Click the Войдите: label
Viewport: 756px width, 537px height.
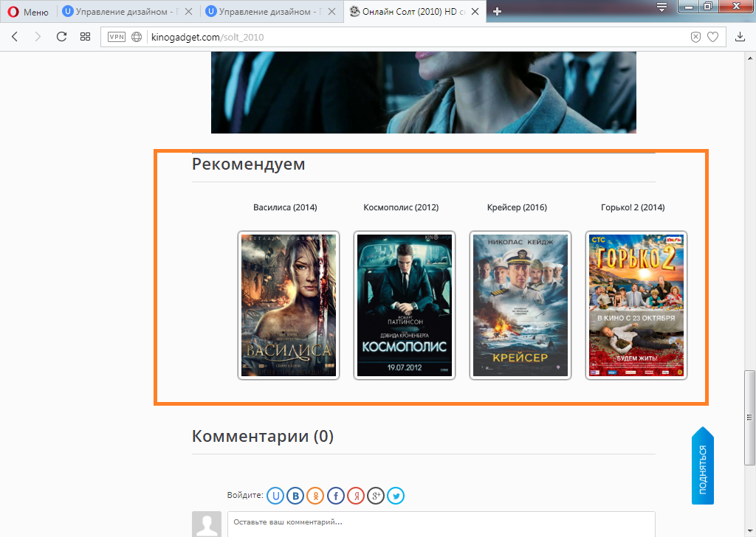(245, 495)
